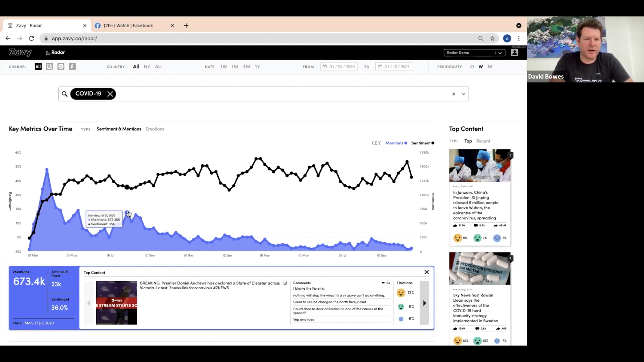Set country filter to NZ

(x=147, y=67)
